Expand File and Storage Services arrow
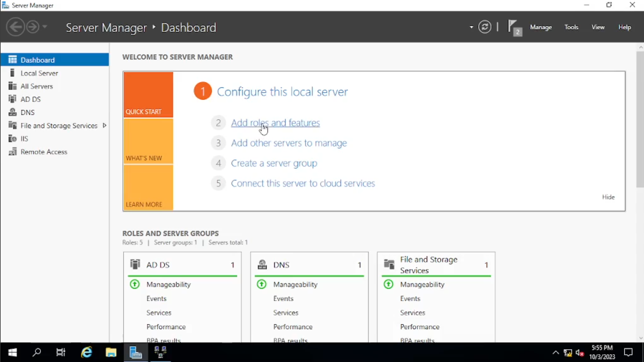This screenshot has height=362, width=644. coord(104,126)
